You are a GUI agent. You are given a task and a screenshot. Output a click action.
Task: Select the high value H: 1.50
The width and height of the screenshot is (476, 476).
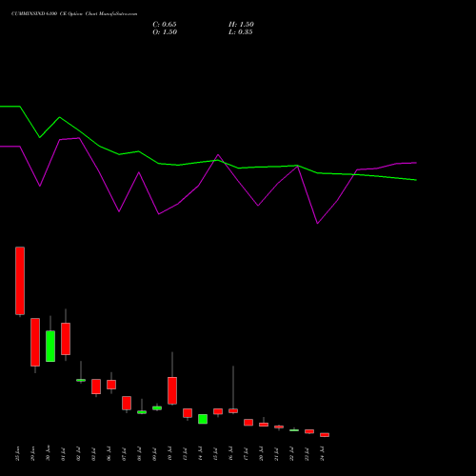tap(241, 25)
